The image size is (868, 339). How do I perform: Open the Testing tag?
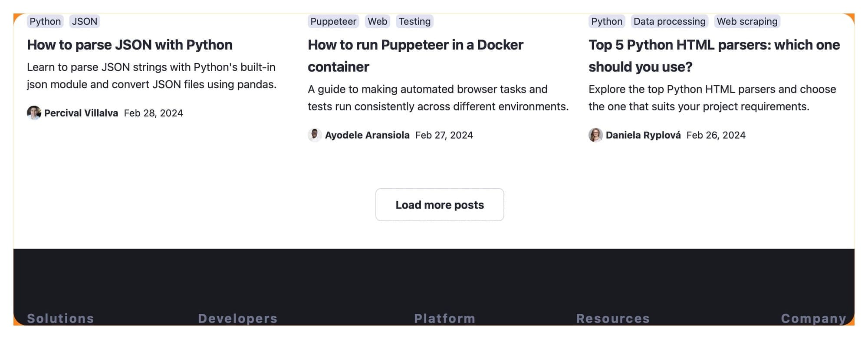(x=414, y=21)
